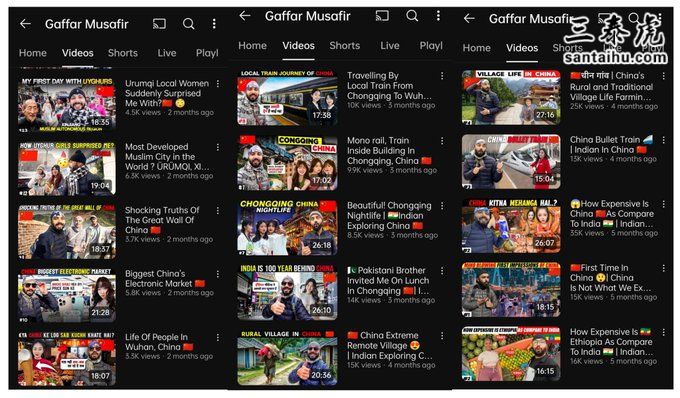Switch to the Shorts tab in the left panel
Image resolution: width=680 pixels, height=398 pixels.
123,53
